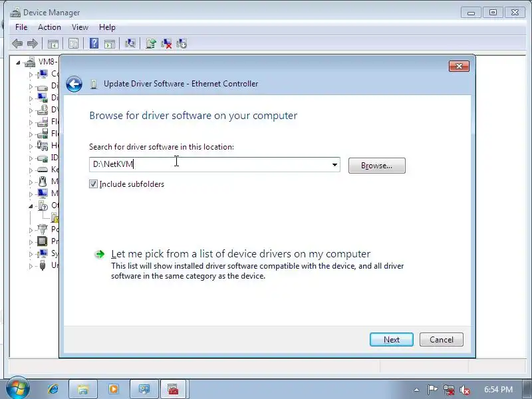Launch Internet Explorer from taskbar
532x399 pixels.
point(53,389)
